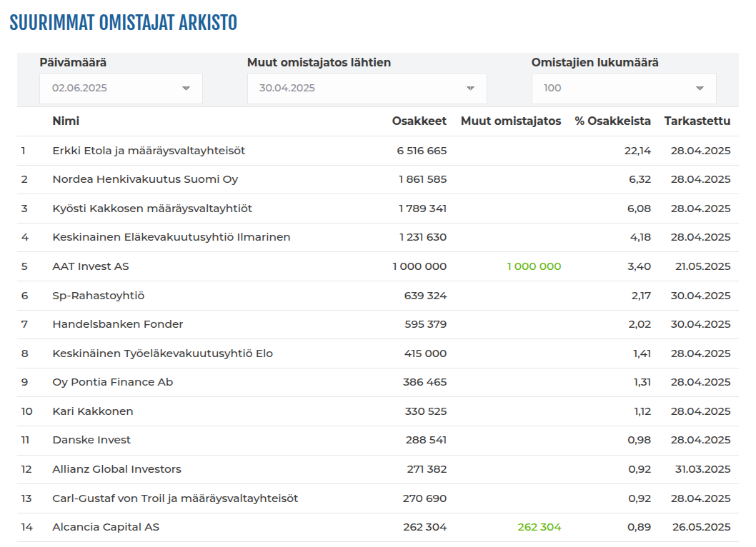Expand the Muut omistajatos lähtien dropdown
756x547 pixels.
coord(367,89)
